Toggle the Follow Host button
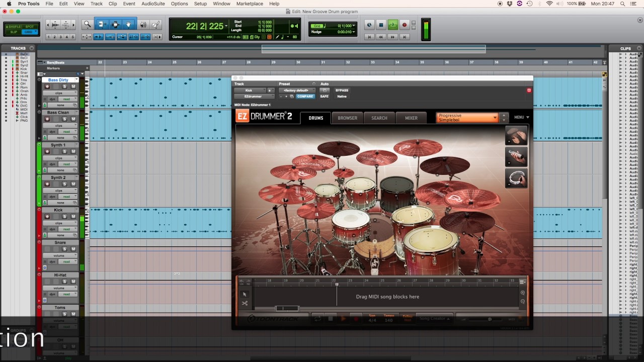This screenshot has height=362, width=644. point(408,318)
